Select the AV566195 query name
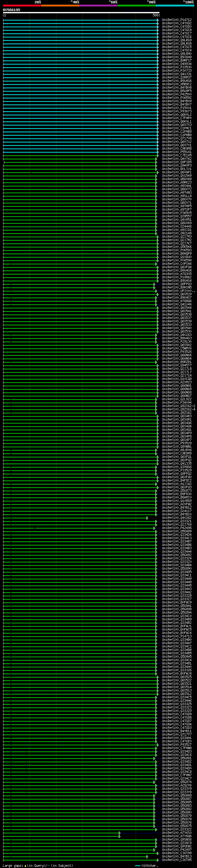 click(11, 10)
